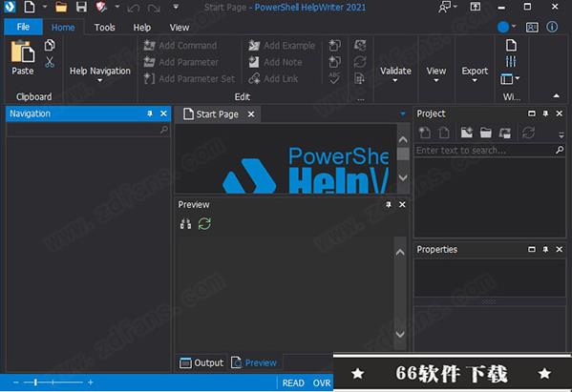Viewport: 572px width, 392px height.
Task: Open the quick access toolbar customize arrow
Action: pos(176,7)
